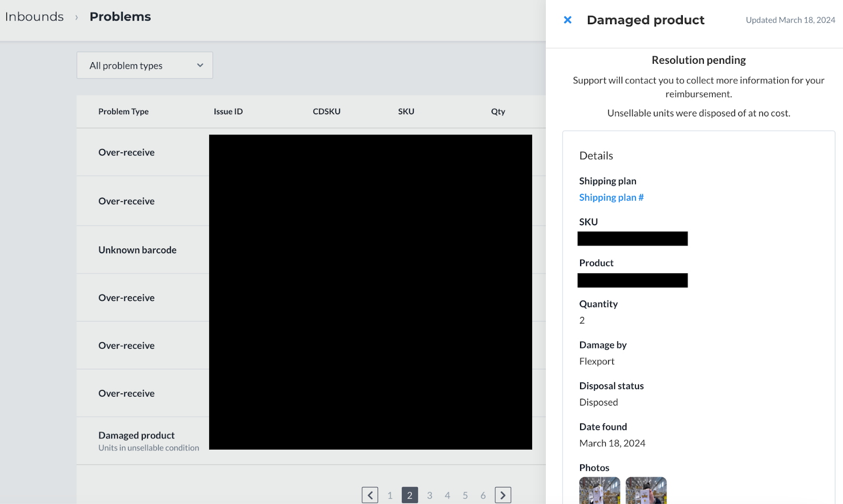Click the Details section heading
This screenshot has height=504, width=843.
596,156
